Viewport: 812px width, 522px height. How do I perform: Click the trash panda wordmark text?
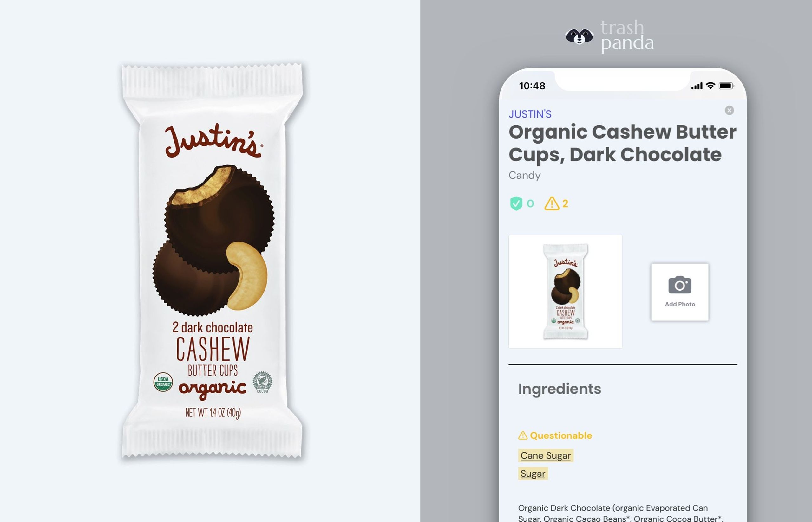[x=627, y=36]
